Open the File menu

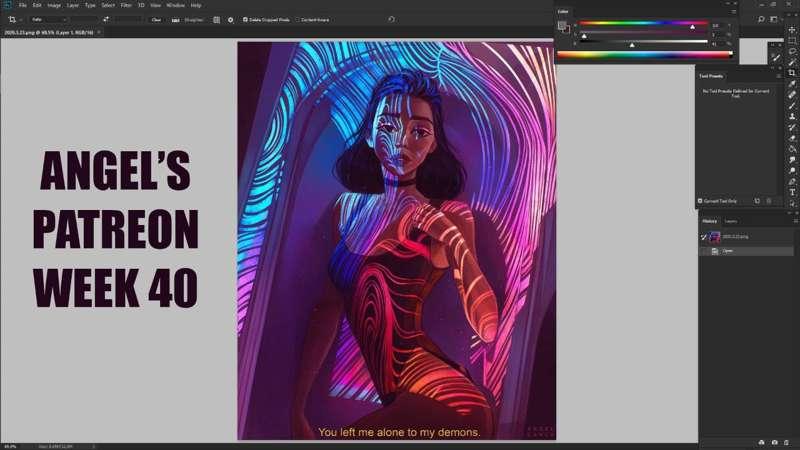[22, 5]
